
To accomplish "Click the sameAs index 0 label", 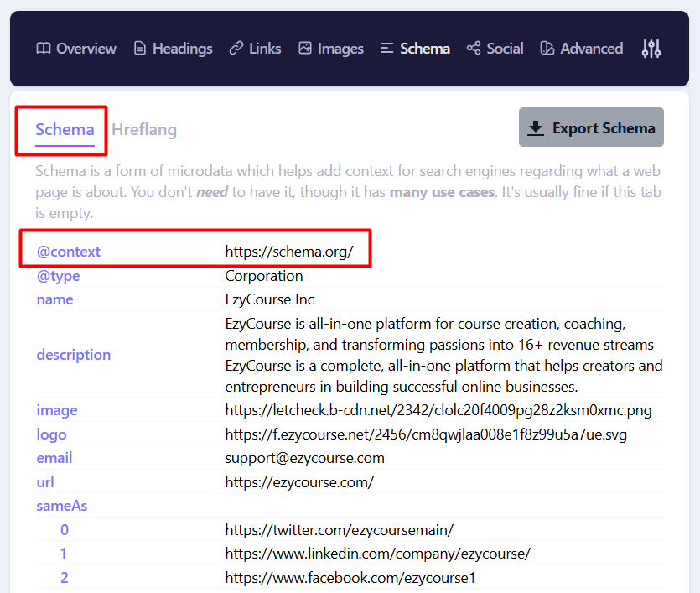I will coord(65,529).
